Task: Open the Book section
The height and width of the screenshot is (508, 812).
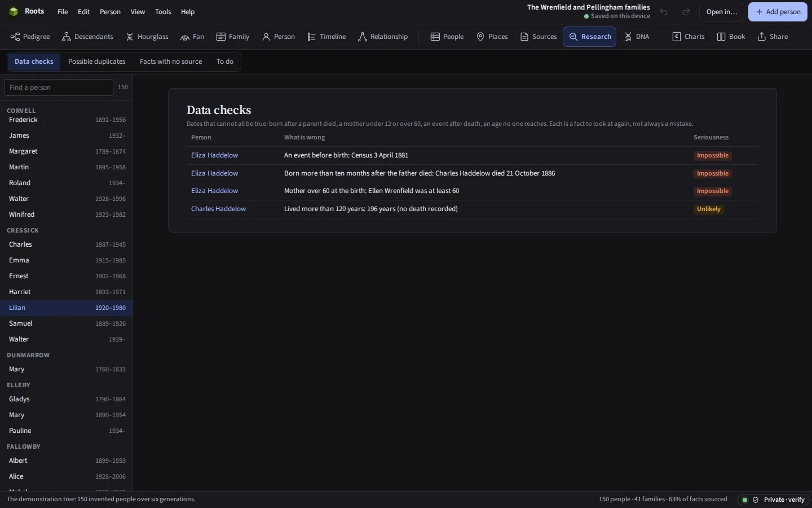Action: [x=731, y=37]
